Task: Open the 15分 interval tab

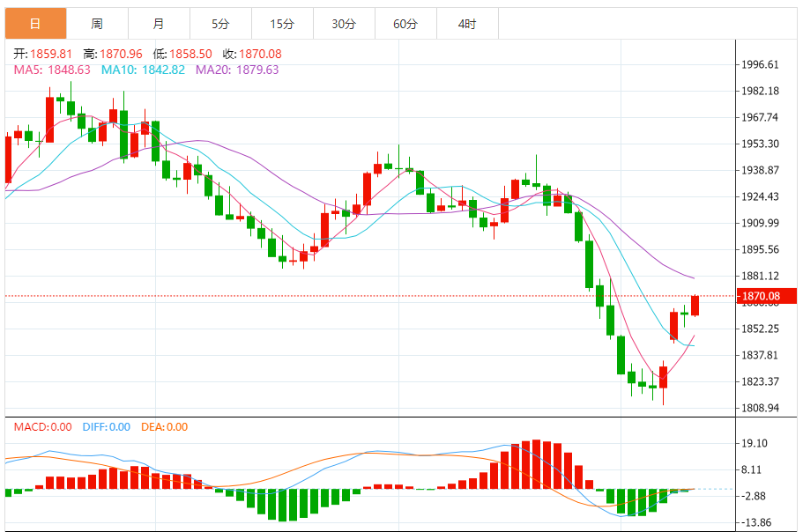Action: [x=282, y=24]
